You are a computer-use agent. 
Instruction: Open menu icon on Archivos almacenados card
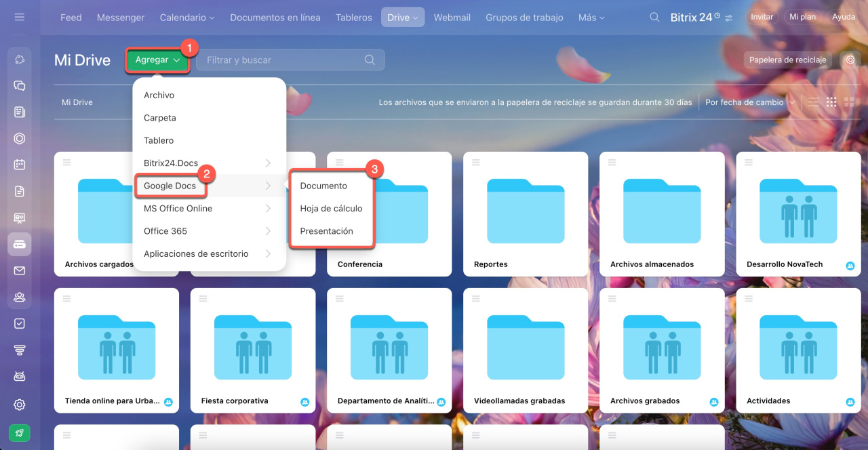click(612, 162)
